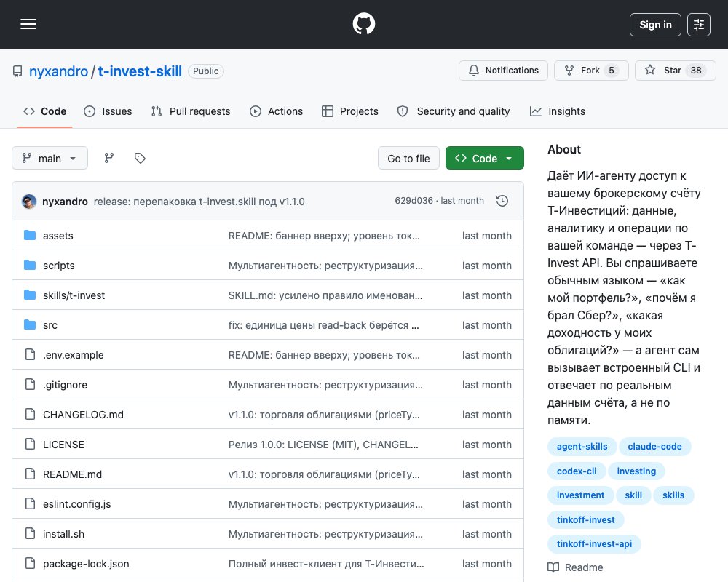728x582 pixels.
Task: Select the tinkoff-invest topic tag
Action: [585, 520]
